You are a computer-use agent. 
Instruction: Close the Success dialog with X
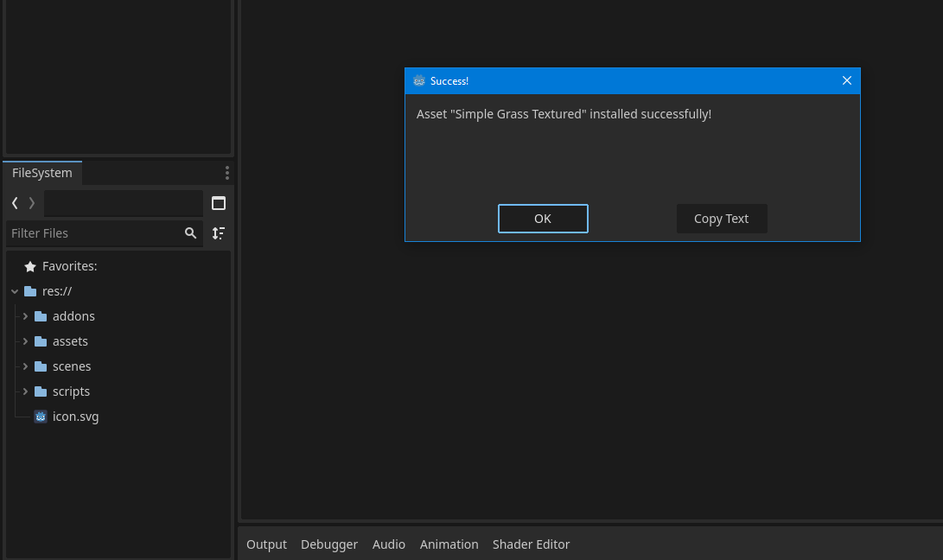pyautogui.click(x=847, y=80)
